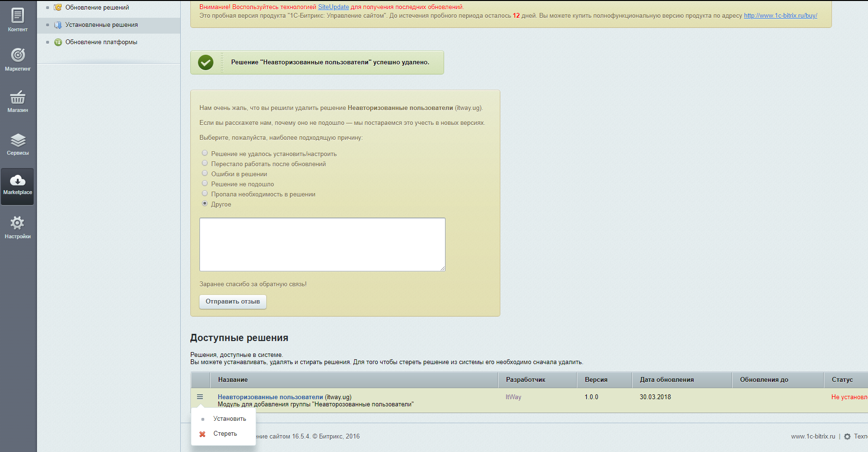Click the Обновление платформы green icon
The width and height of the screenshot is (868, 452).
pyautogui.click(x=58, y=42)
